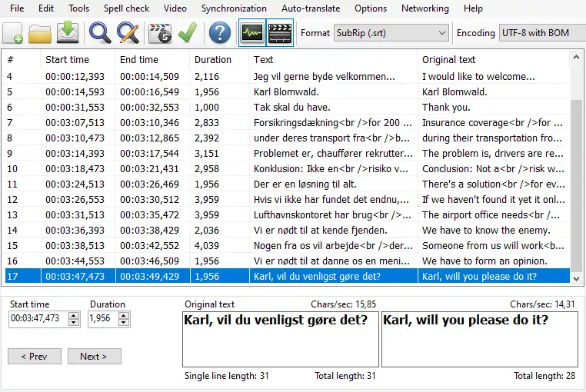Select row 'Lufthavnskontoret har brug'
The height and width of the screenshot is (392, 586).
click(288, 215)
